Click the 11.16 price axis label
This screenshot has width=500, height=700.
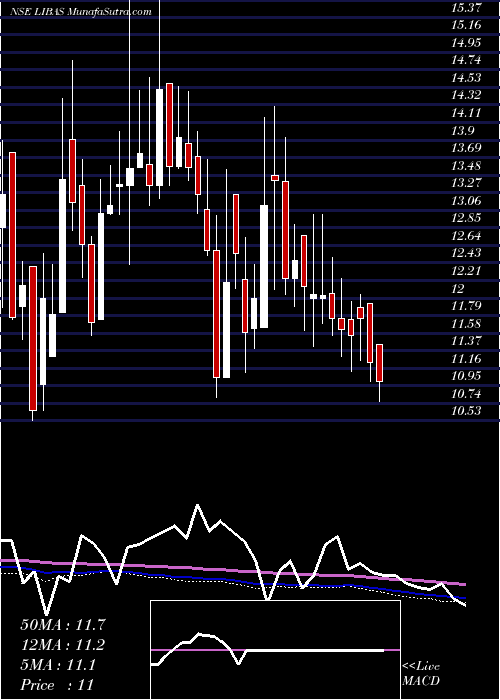pyautogui.click(x=467, y=358)
